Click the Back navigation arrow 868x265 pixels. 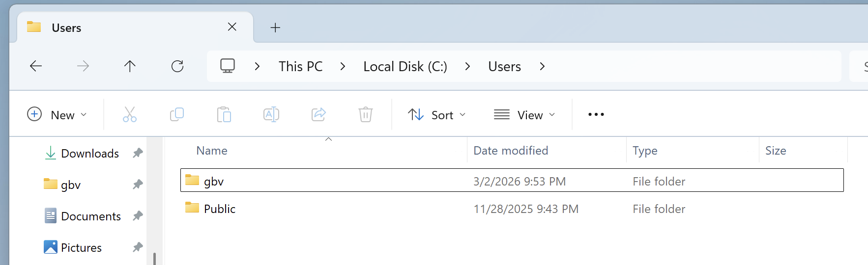click(36, 66)
